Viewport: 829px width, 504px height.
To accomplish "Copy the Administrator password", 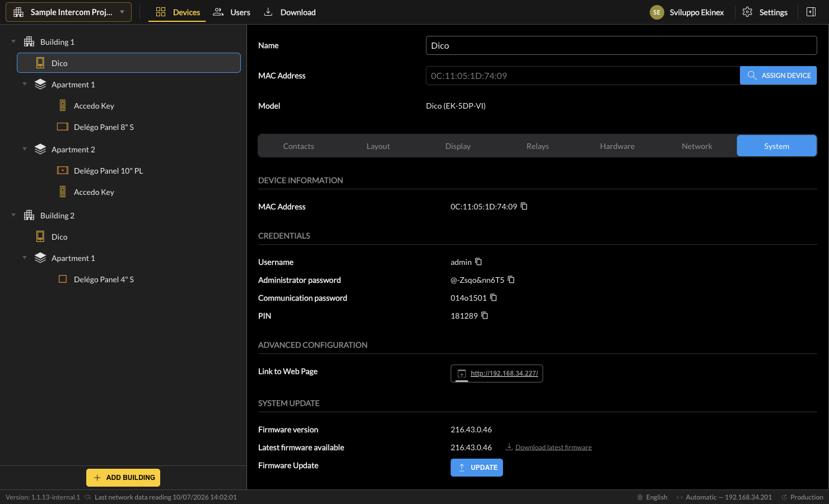I will (x=511, y=279).
